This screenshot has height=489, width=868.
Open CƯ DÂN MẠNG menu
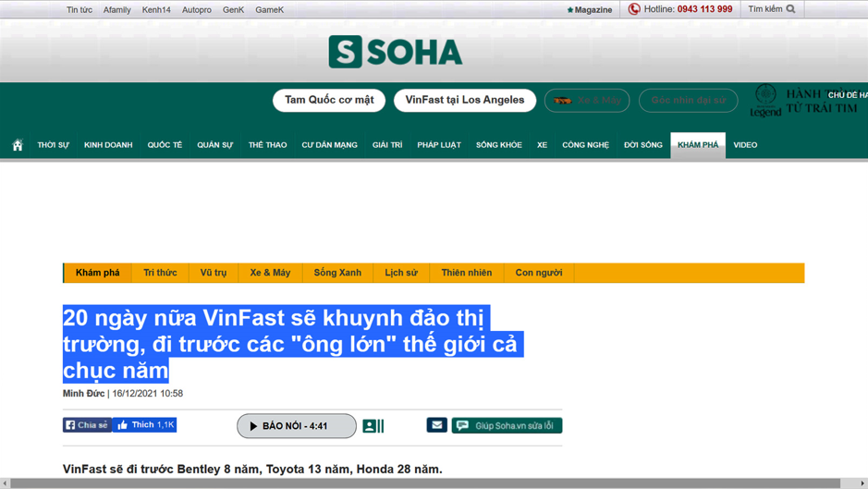[329, 145]
